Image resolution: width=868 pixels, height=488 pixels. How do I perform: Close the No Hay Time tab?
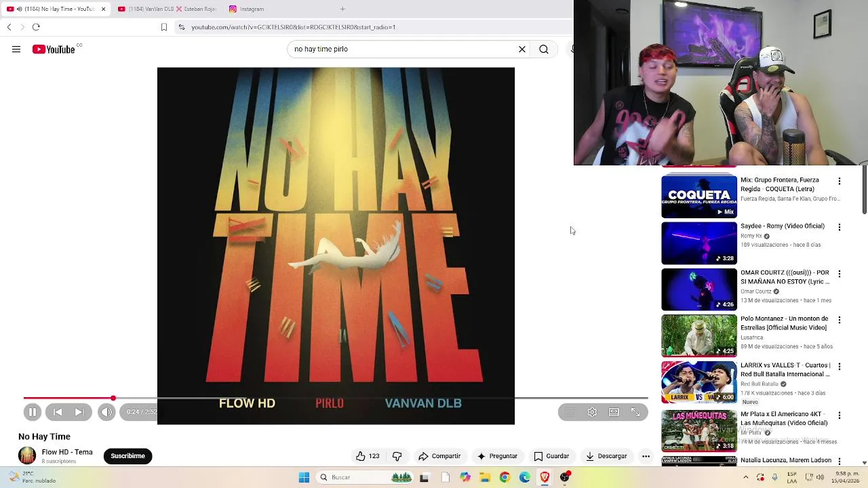(104, 9)
